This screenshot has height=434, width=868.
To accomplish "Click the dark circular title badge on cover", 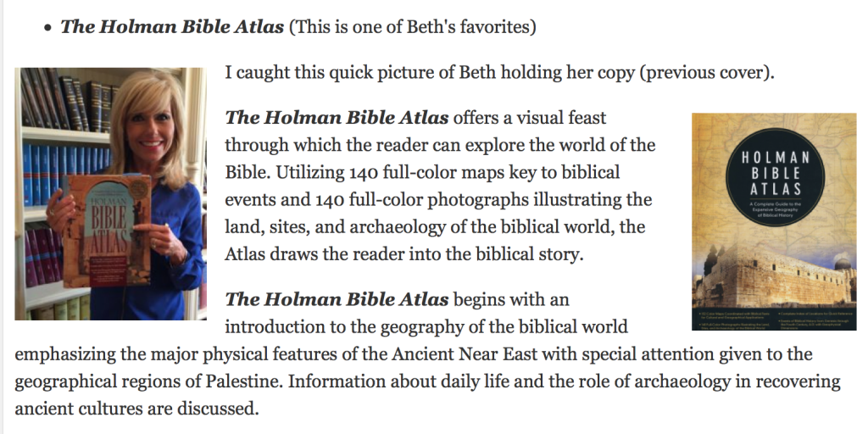I will [775, 177].
